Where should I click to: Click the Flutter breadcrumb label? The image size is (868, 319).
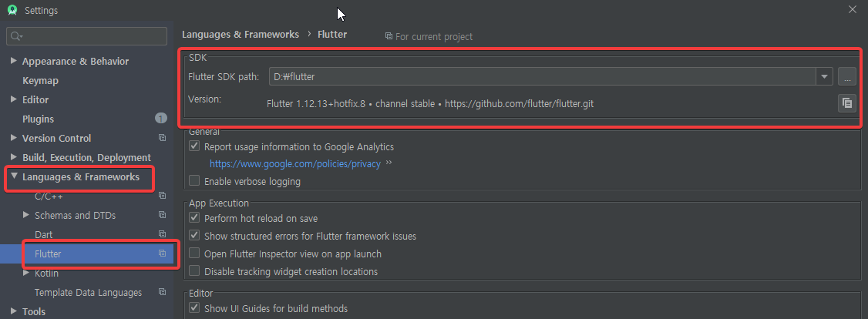coord(332,34)
